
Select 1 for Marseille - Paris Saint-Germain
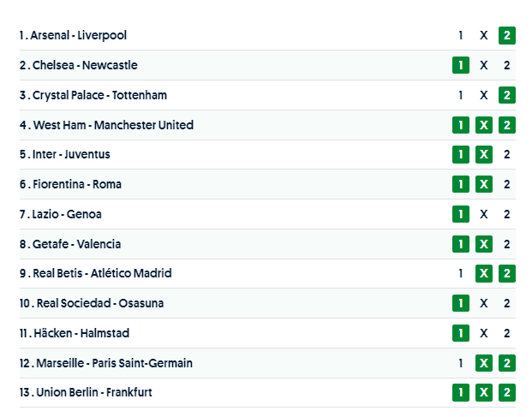click(x=460, y=363)
